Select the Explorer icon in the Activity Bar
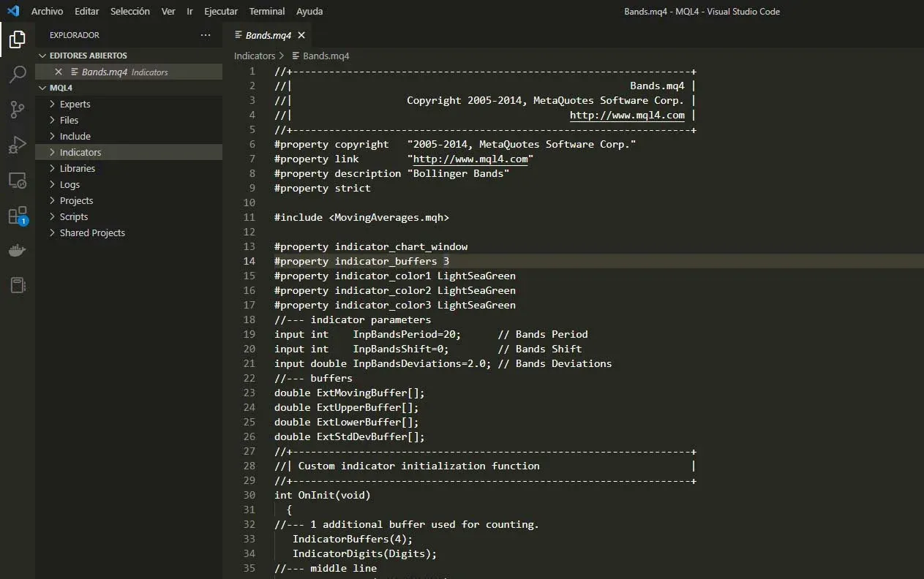This screenshot has height=579, width=924. 18,39
